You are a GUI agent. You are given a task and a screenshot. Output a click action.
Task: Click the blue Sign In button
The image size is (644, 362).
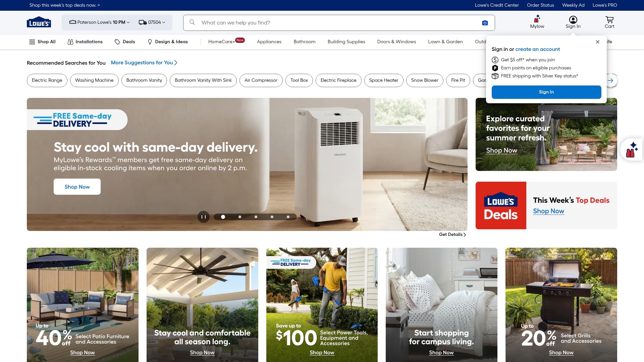546,92
